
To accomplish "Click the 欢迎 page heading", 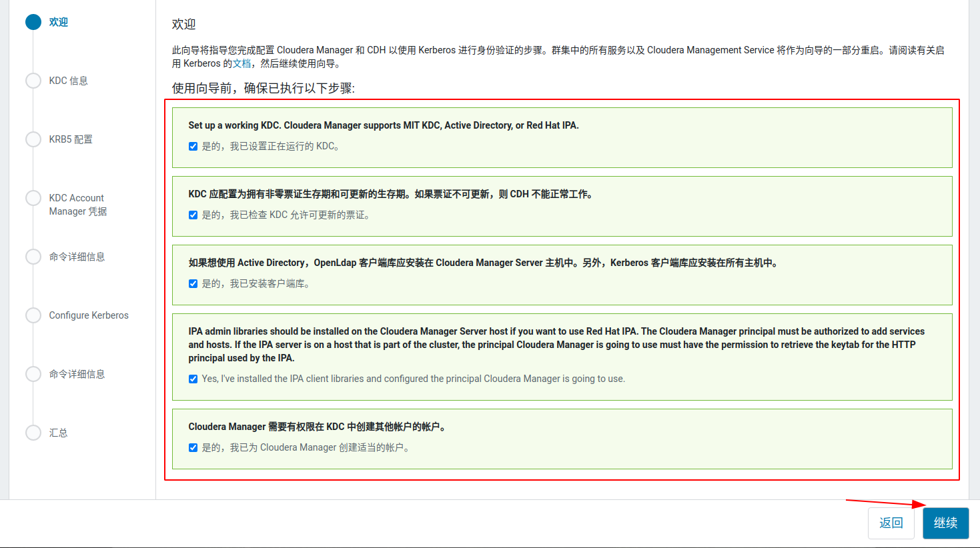I will pos(184,24).
